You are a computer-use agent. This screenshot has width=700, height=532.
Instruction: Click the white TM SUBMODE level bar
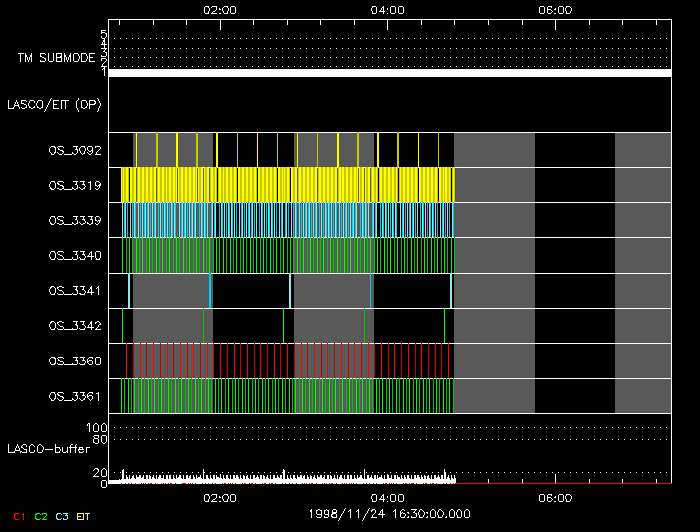coord(390,73)
